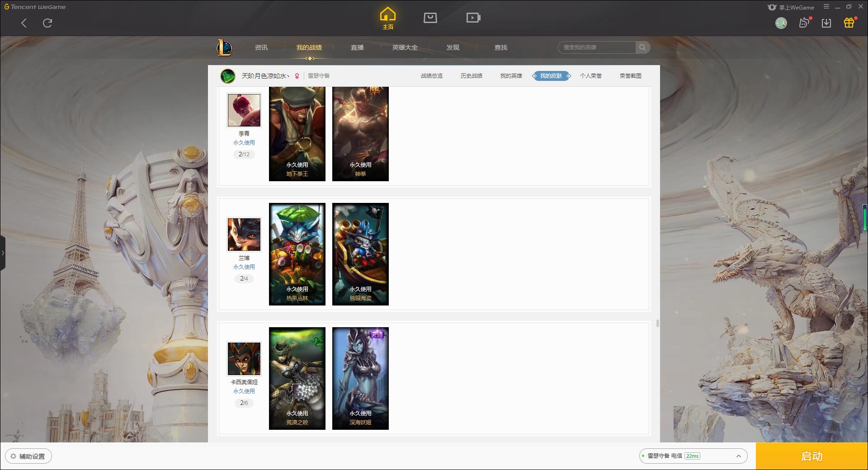Open 热带丛林 skin card
The height and width of the screenshot is (470, 868).
click(297, 254)
